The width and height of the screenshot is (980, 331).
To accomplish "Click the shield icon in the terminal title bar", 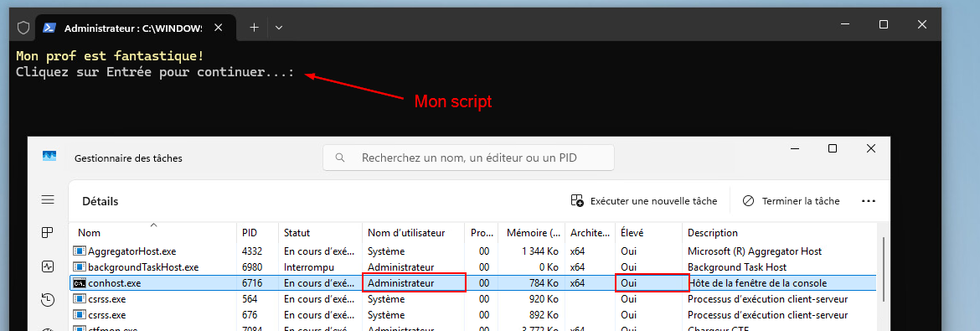I will tap(23, 28).
